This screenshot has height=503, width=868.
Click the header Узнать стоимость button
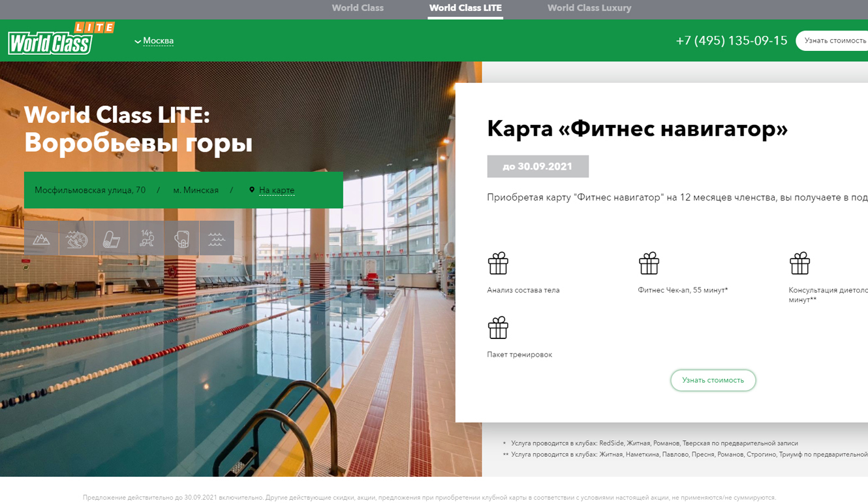coord(832,41)
